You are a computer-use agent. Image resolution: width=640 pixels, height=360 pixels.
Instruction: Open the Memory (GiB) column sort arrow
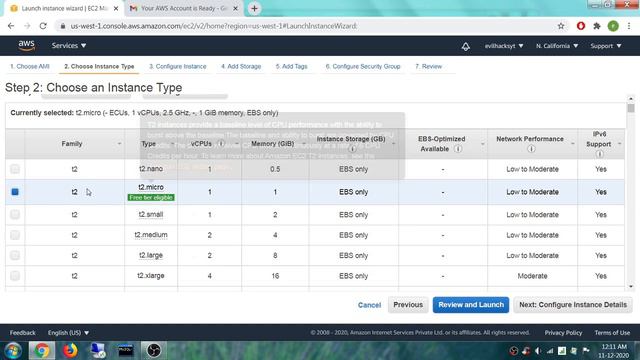tap(303, 144)
